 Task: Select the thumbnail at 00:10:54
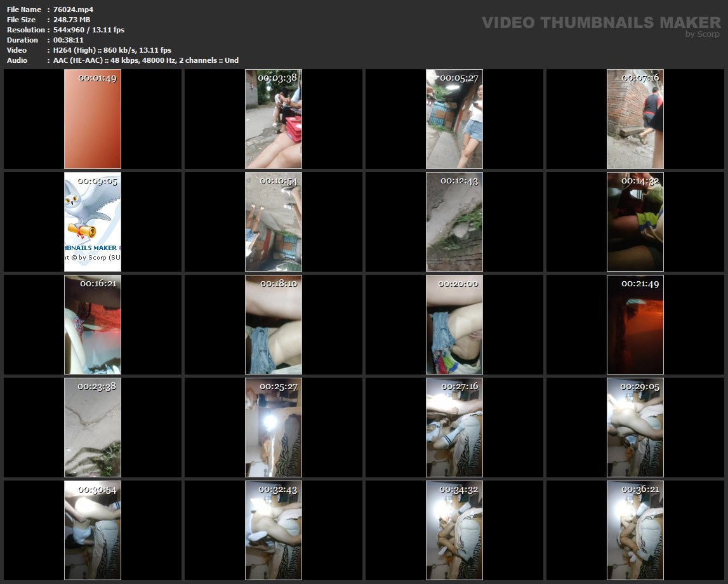tap(274, 222)
